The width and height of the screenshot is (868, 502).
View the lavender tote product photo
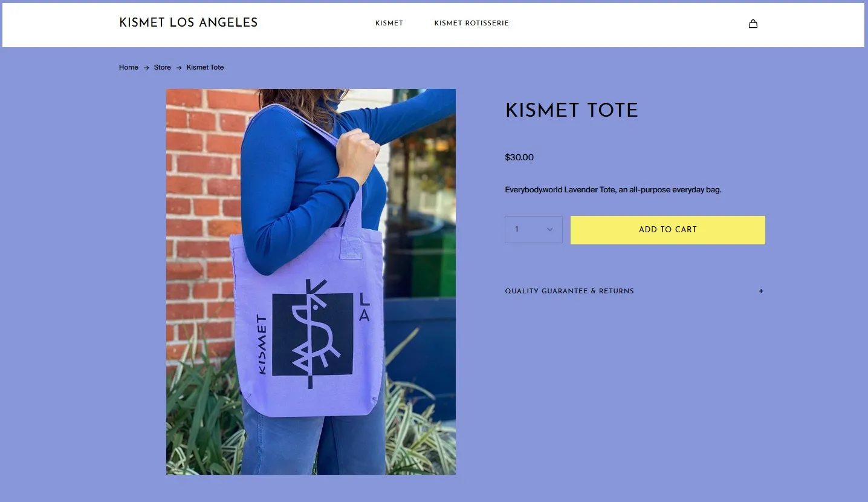(x=311, y=282)
